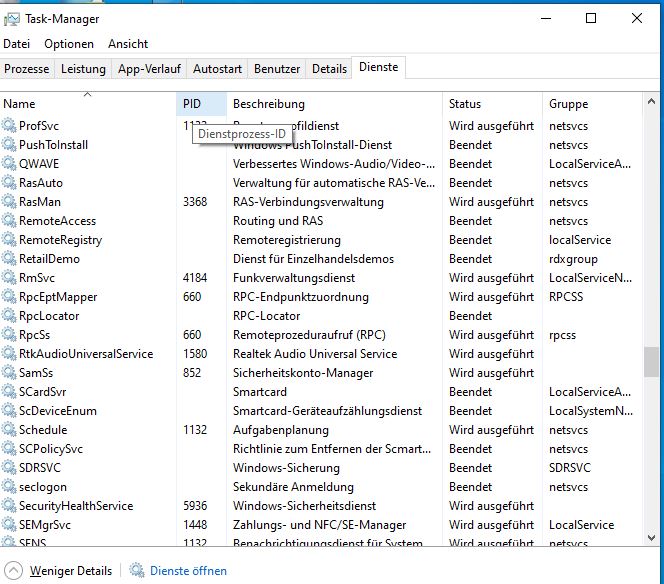Switch to the App-Verlauf tab
The image size is (664, 584).
149,69
